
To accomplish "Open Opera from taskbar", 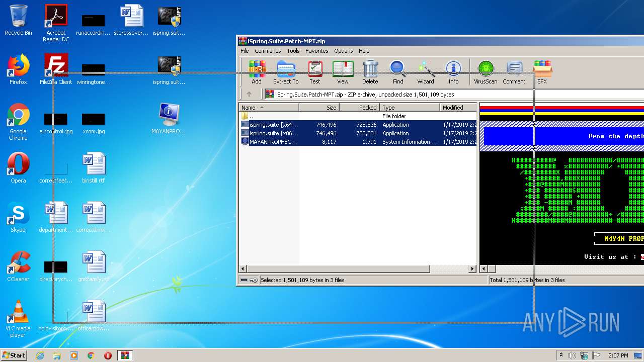I will click(108, 355).
